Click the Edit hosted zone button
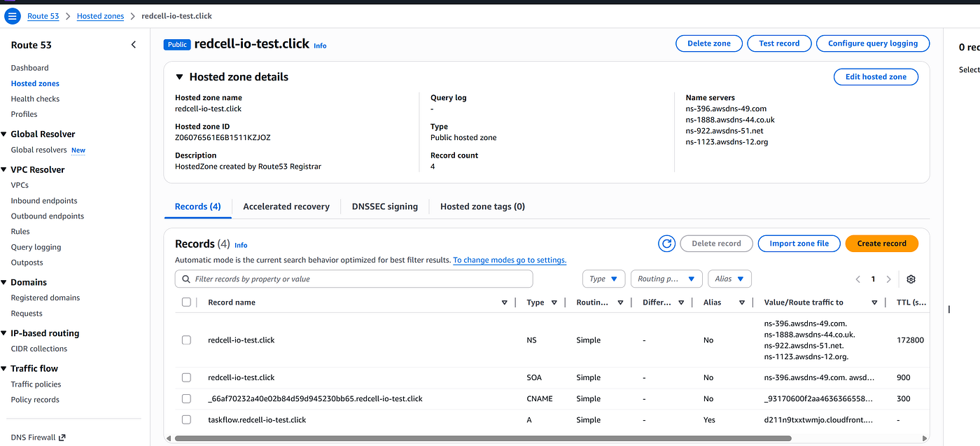 [x=876, y=77]
